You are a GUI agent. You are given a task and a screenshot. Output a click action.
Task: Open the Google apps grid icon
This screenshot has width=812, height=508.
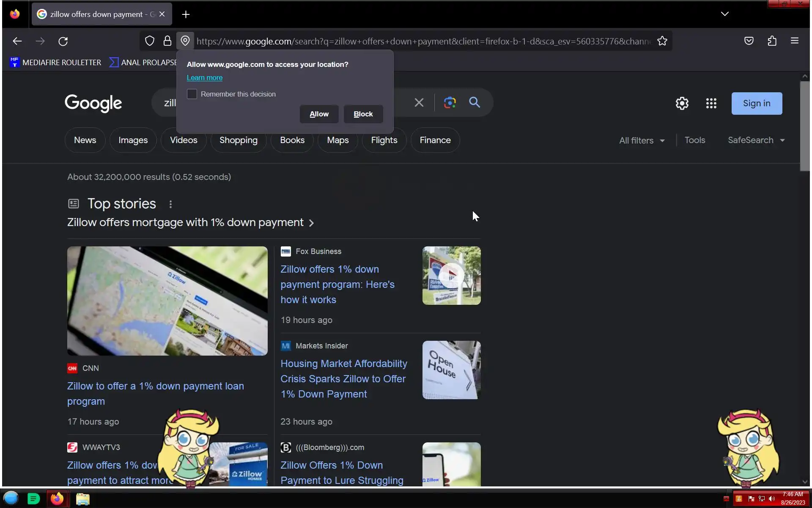(x=711, y=103)
